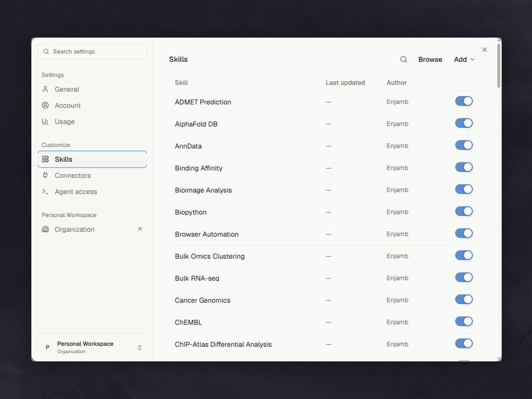
Task: Open Organization settings link
Action: coord(92,229)
